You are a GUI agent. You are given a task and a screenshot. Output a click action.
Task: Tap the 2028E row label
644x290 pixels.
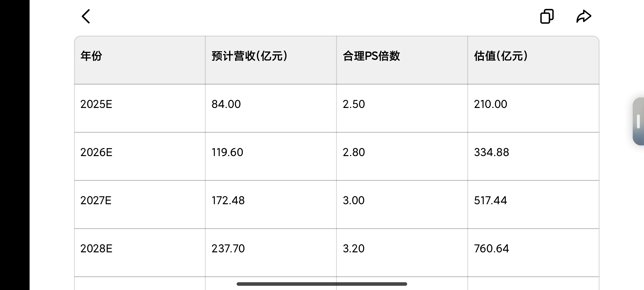click(96, 249)
